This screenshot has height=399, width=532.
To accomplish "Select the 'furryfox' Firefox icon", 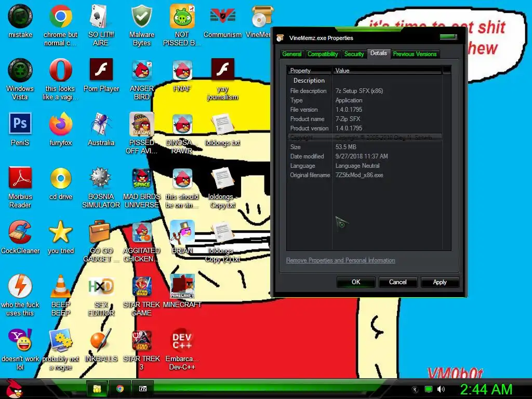I will pyautogui.click(x=60, y=129).
